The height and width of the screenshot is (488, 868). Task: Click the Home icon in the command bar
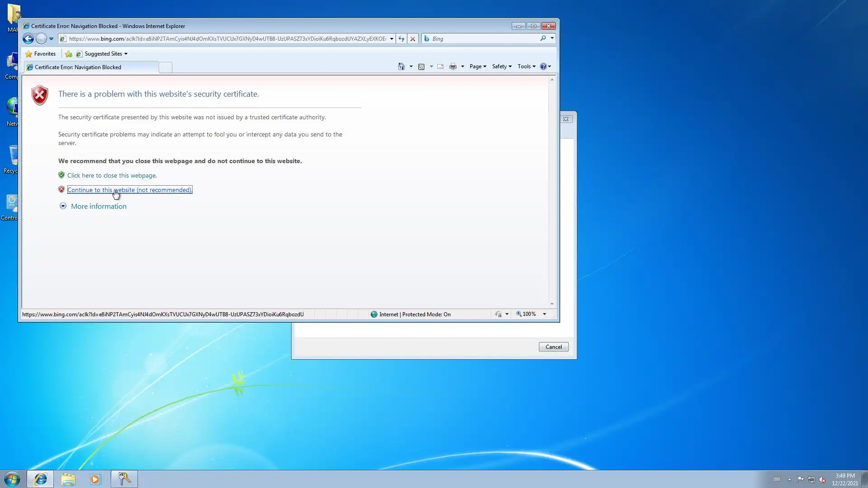click(401, 66)
